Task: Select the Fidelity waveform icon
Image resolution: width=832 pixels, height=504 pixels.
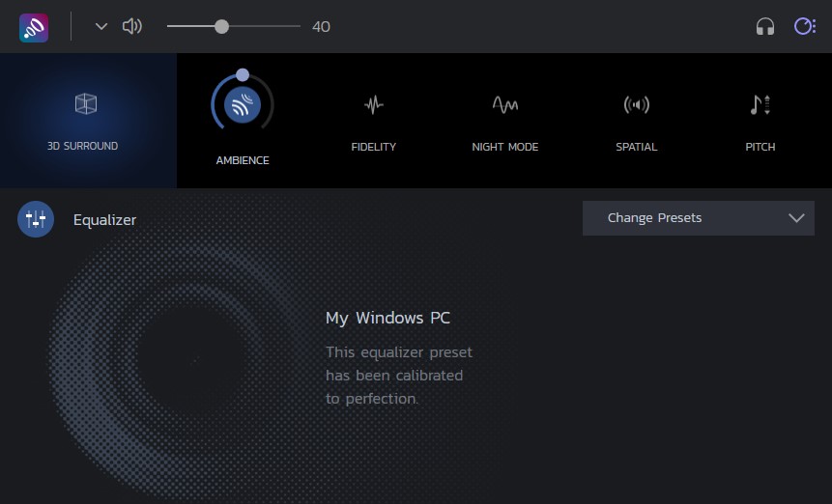Action: tap(374, 104)
